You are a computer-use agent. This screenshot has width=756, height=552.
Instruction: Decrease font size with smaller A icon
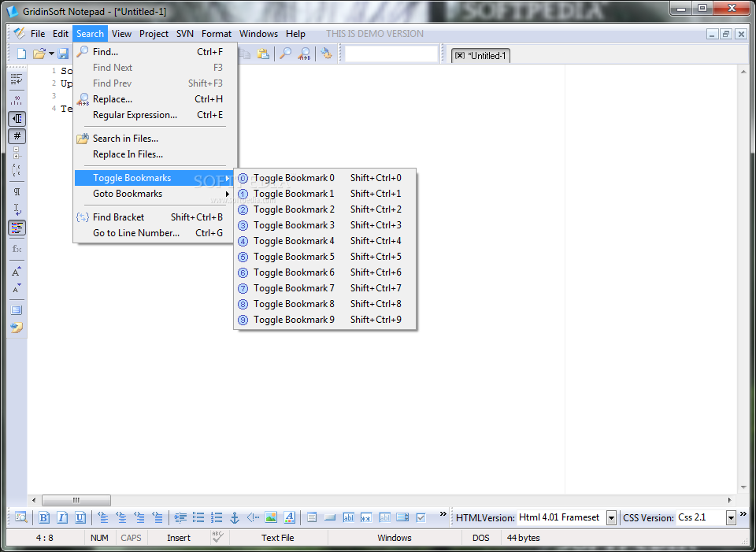tap(17, 289)
